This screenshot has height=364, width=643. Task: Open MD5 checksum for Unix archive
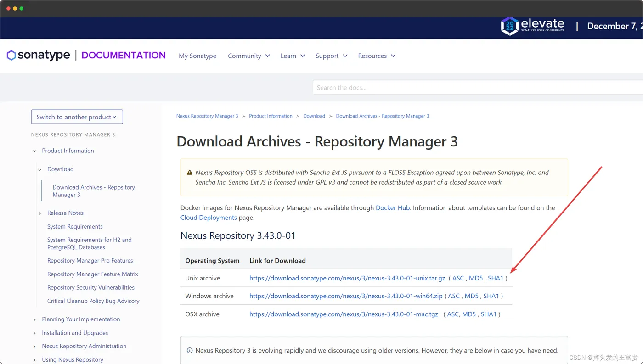point(476,278)
